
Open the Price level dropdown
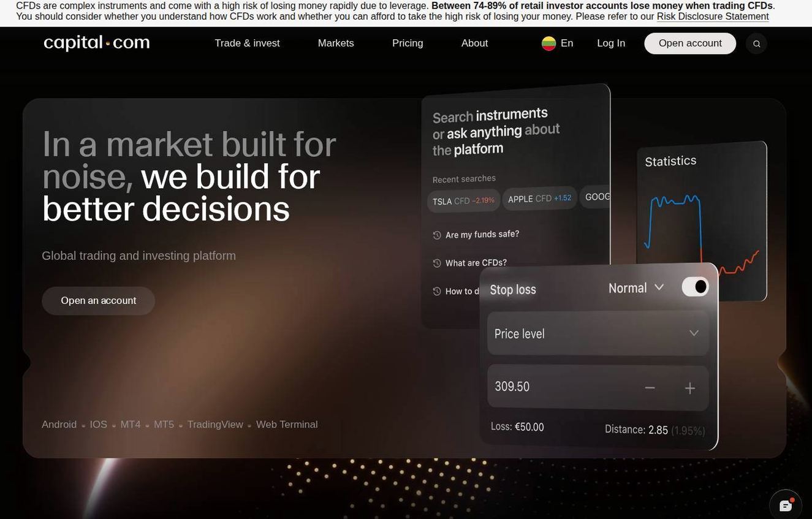598,333
